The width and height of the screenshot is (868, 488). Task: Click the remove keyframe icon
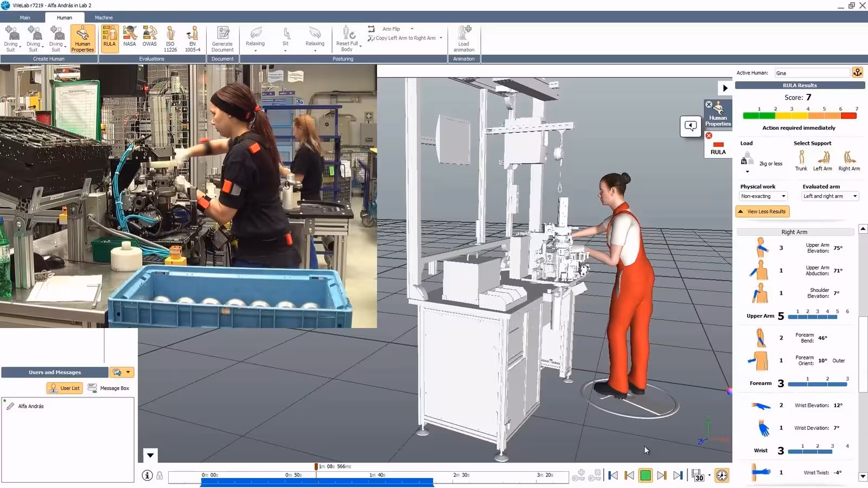(595, 476)
